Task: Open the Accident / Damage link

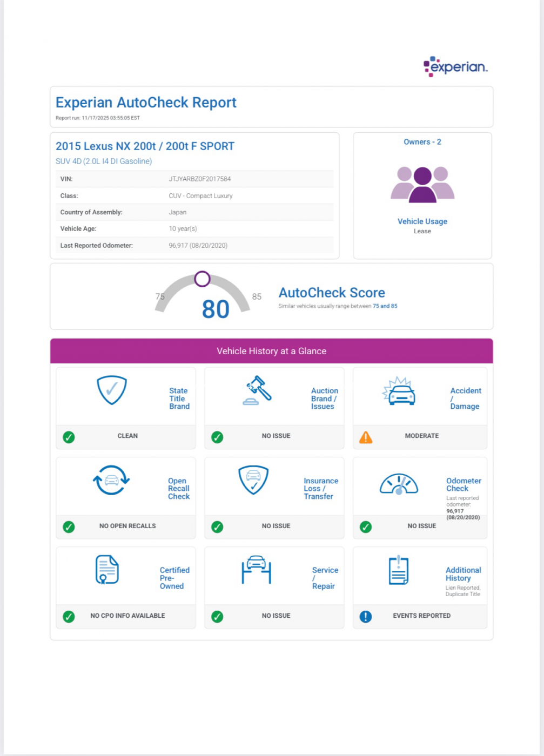Action: (x=465, y=399)
